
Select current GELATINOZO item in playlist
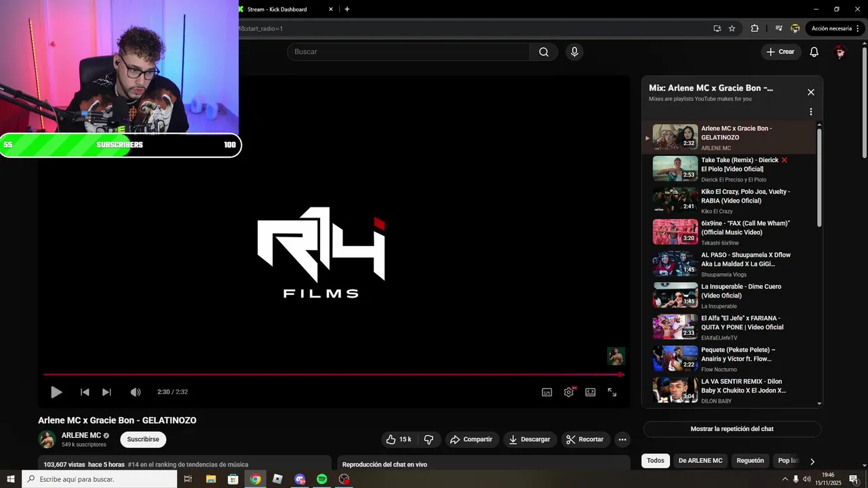[x=730, y=138]
